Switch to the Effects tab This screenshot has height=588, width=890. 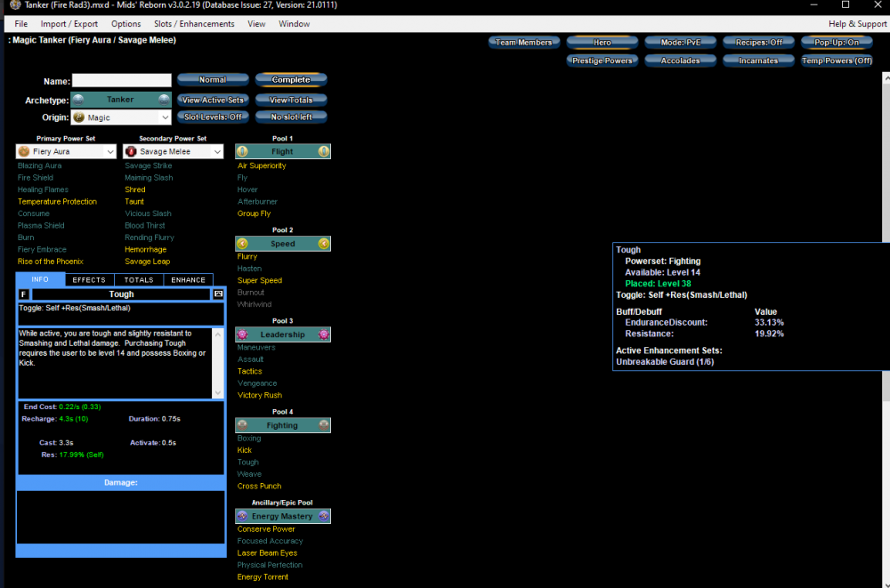tap(89, 279)
